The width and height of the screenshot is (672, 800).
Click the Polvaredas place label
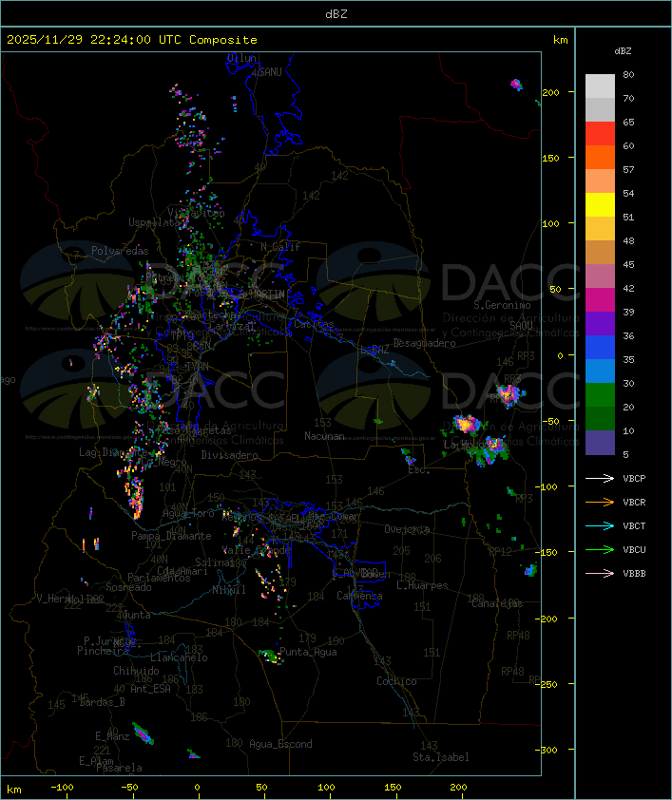coord(120,251)
